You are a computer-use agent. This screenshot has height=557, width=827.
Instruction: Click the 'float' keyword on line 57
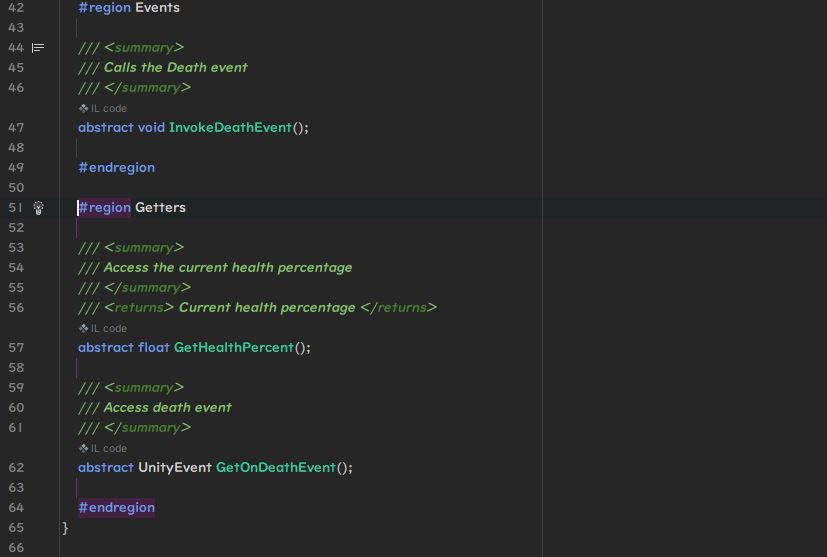153,347
